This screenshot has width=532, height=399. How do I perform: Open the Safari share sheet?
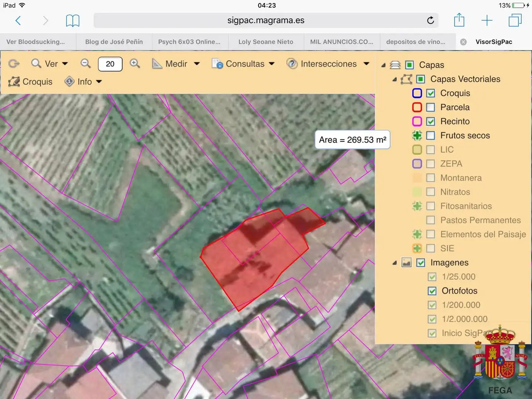pyautogui.click(x=459, y=20)
